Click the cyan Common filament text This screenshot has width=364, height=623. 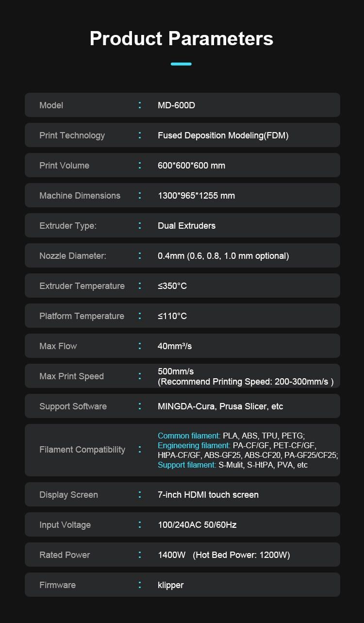click(189, 436)
